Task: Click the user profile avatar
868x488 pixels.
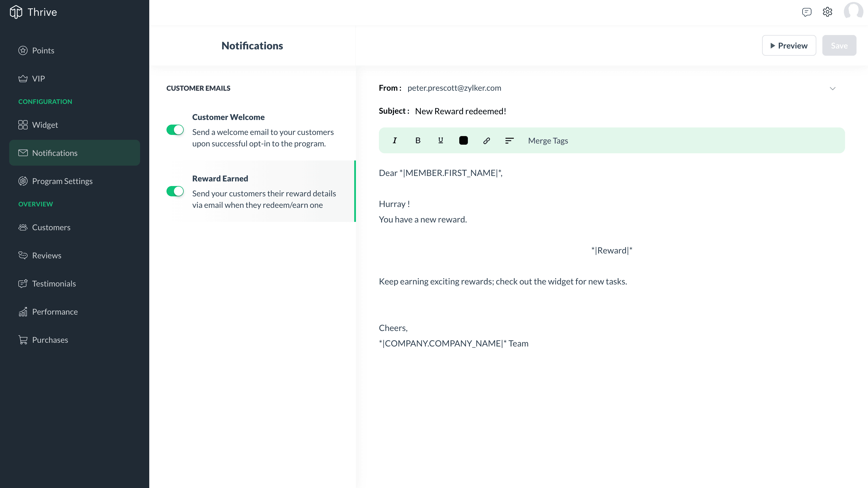Action: point(853,12)
